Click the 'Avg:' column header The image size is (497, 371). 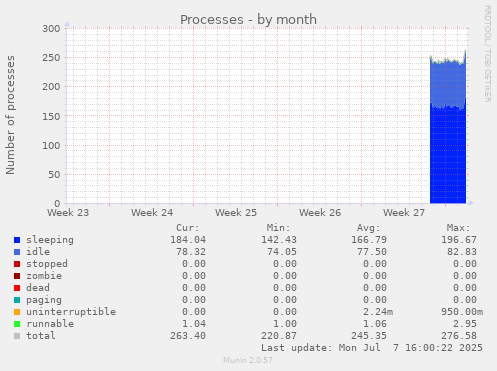(x=369, y=228)
